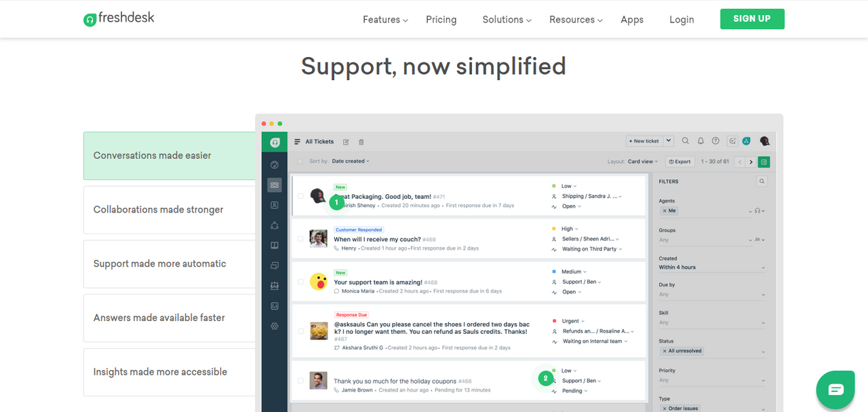Open the Reports chart icon in sidebar
The image size is (868, 412).
[x=275, y=306]
